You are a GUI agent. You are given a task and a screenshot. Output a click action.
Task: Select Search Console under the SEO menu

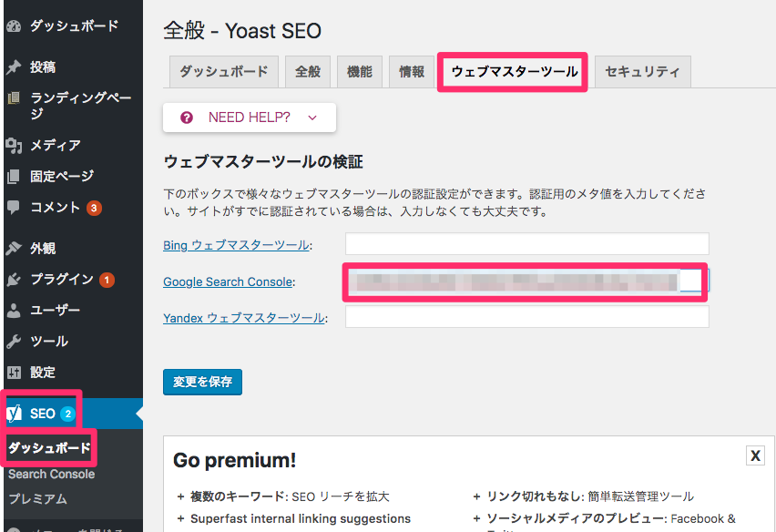click(x=50, y=474)
